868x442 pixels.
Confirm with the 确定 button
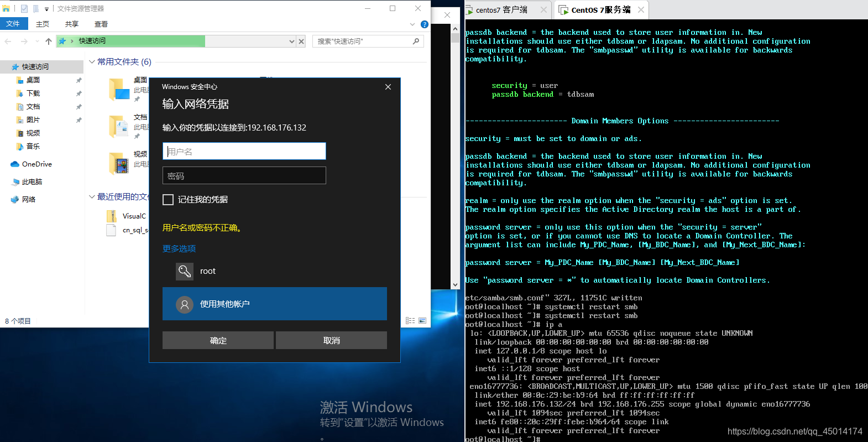[x=218, y=340]
